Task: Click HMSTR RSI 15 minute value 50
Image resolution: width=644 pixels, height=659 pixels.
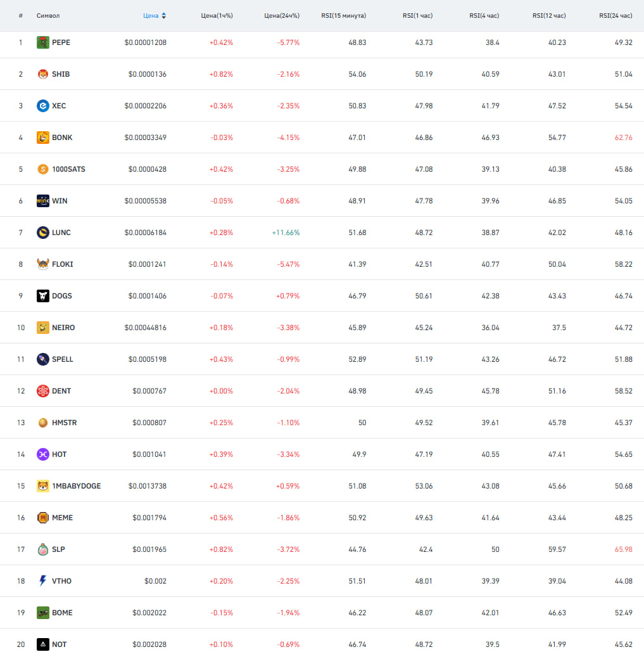Action: 362,423
